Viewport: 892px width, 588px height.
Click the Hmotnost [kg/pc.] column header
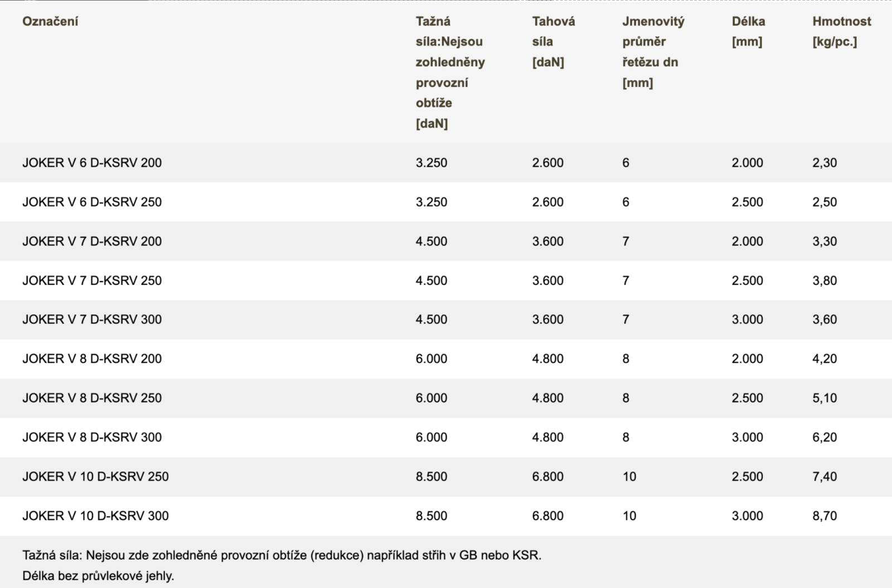(841, 31)
